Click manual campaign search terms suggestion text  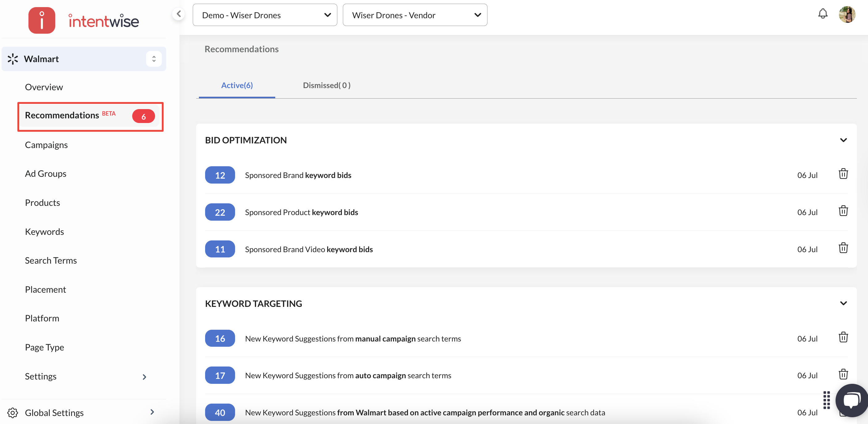pos(353,338)
